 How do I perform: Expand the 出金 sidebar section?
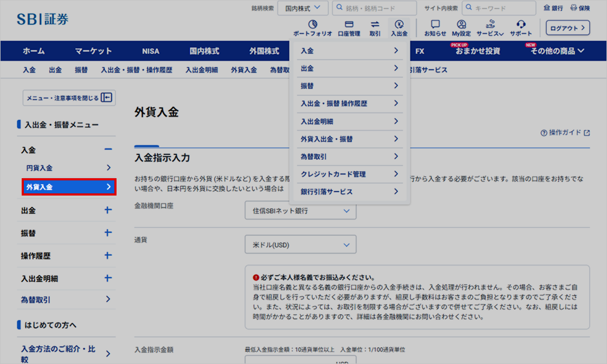(108, 210)
